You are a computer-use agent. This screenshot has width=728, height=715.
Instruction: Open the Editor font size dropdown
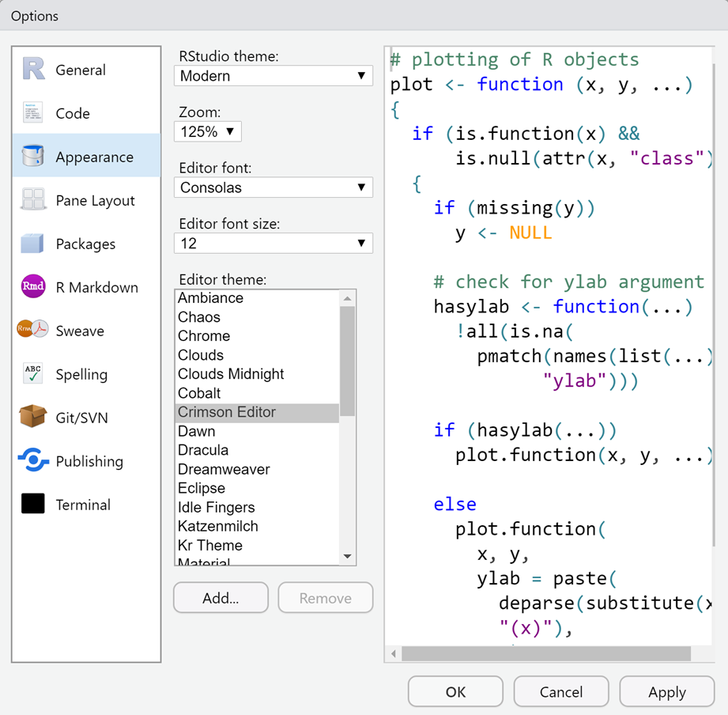273,243
